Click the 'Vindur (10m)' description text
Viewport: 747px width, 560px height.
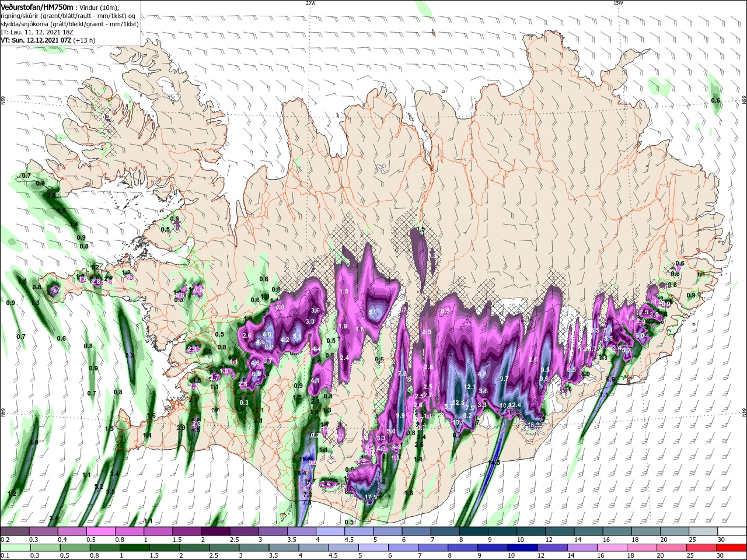coord(99,7)
